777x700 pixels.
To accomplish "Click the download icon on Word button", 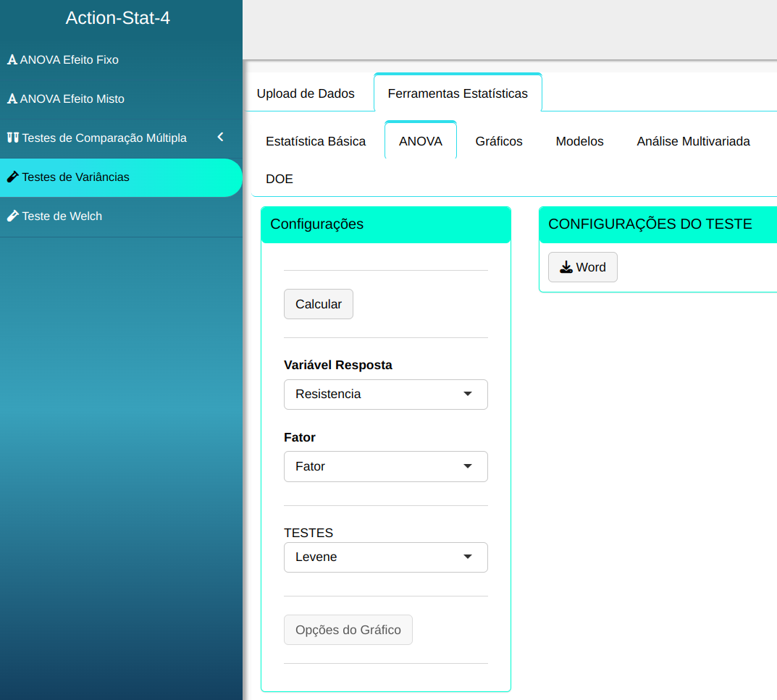I will pos(566,268).
